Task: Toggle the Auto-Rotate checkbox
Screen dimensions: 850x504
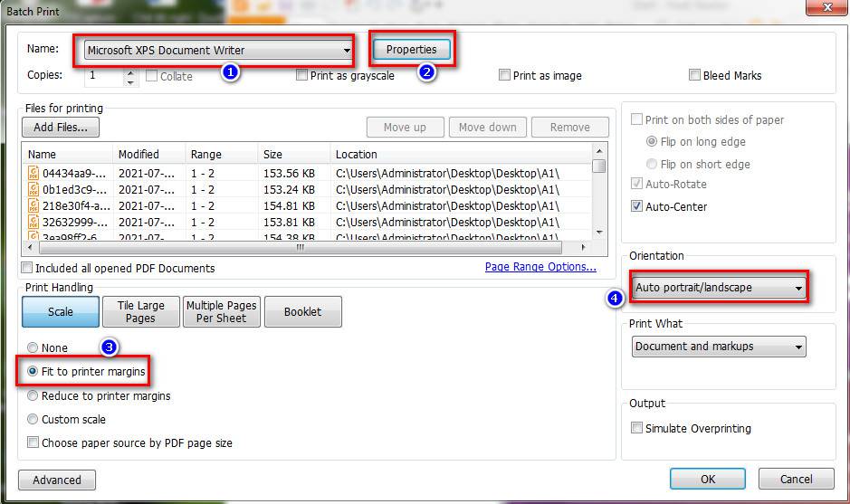Action: (x=637, y=184)
